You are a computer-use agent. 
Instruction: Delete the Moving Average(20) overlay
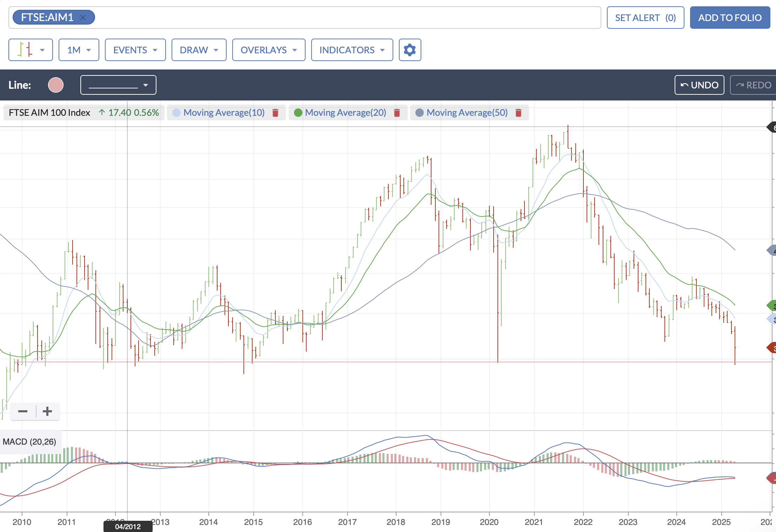pos(397,113)
